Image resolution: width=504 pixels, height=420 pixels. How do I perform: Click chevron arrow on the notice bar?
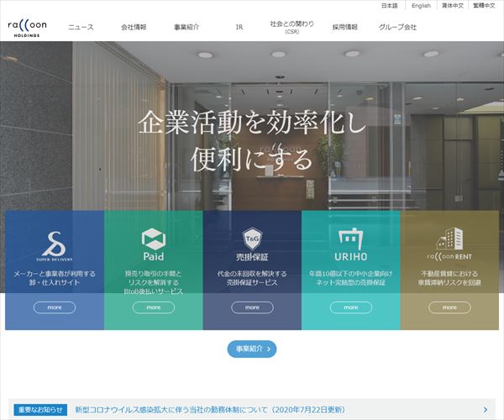click(x=486, y=410)
